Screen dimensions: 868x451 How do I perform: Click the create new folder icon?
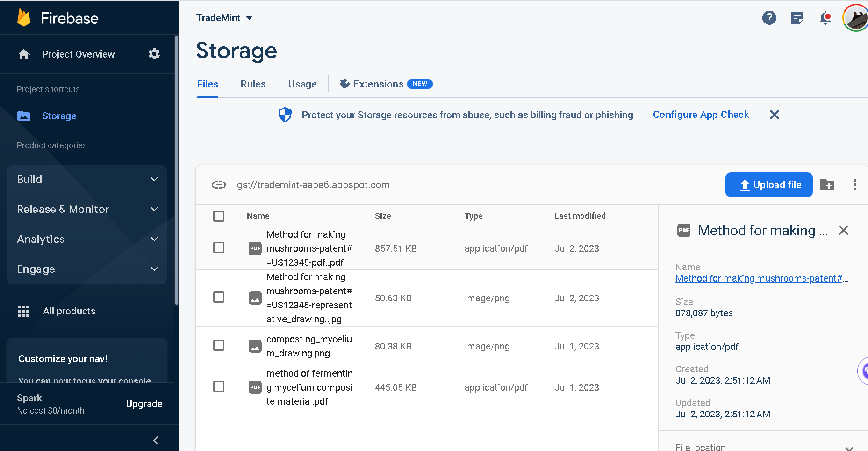tap(827, 185)
